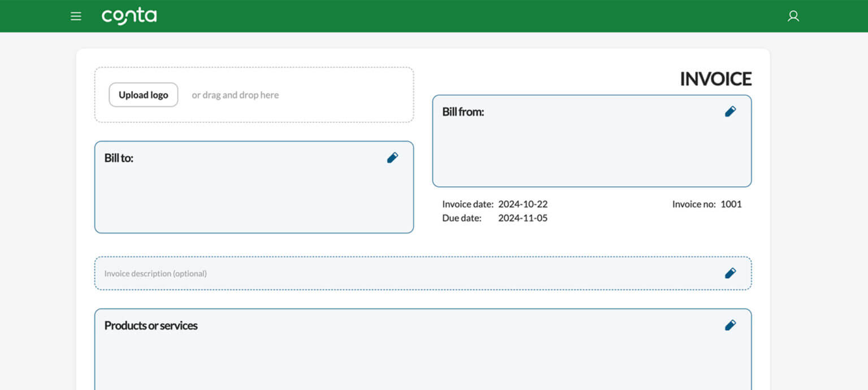Screen dimensions: 868x390
Task: Change the invoice date 2024-10-22
Action: pos(523,204)
